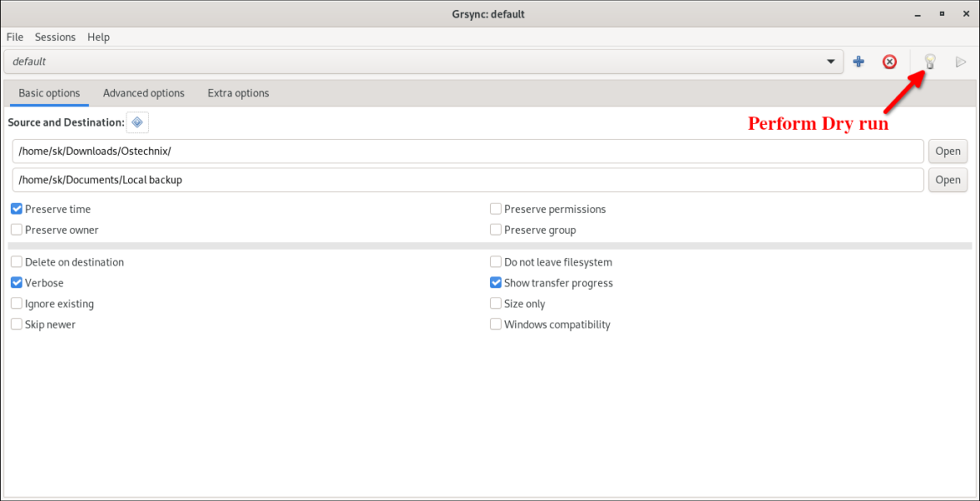Perform a dry run using the lightbulb icon
This screenshot has width=980, height=501.
pos(929,61)
